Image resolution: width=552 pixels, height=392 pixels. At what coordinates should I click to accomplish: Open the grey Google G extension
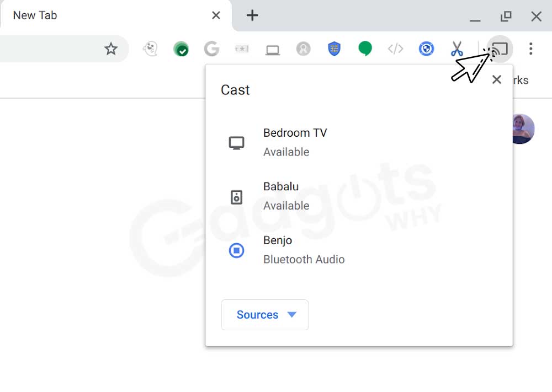click(211, 49)
